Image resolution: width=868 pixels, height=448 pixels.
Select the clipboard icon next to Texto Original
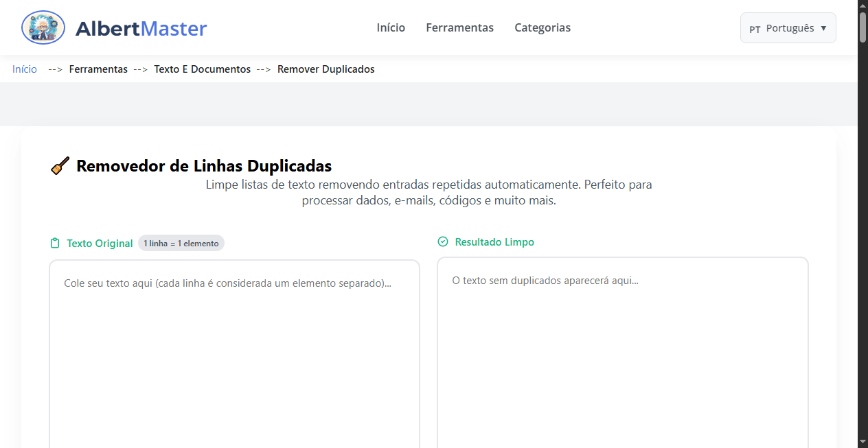click(x=54, y=243)
